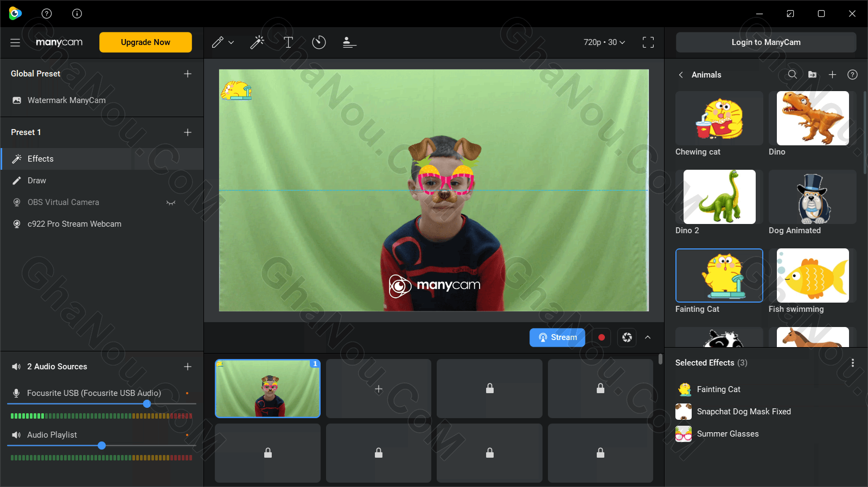Select the Watermark ManyCam layer
Screen dimensions: 868x487
[x=102, y=100]
